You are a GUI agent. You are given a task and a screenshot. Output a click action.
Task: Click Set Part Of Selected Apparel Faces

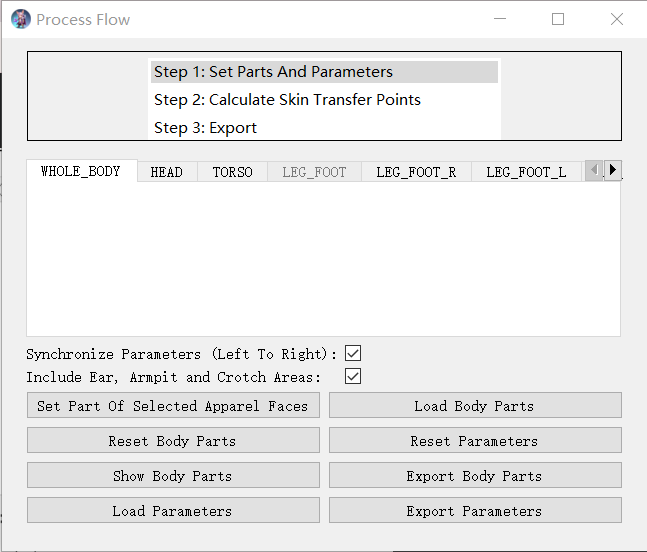coord(173,406)
